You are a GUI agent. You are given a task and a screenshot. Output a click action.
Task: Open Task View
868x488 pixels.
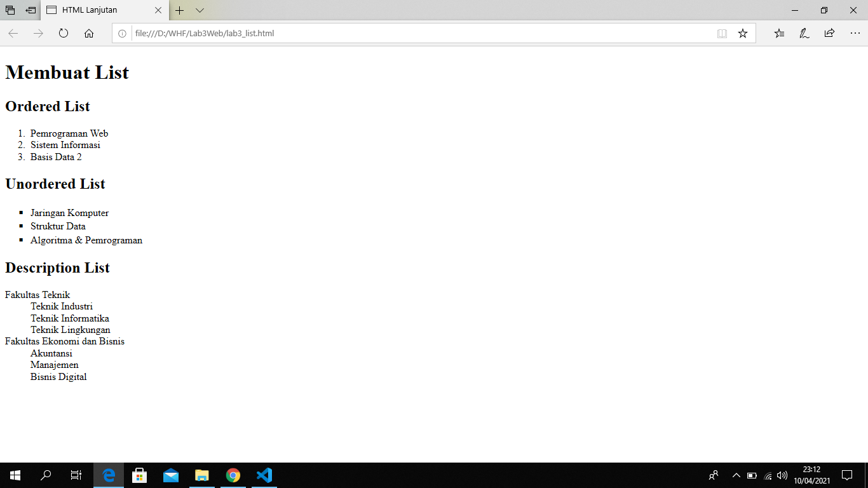tap(76, 475)
